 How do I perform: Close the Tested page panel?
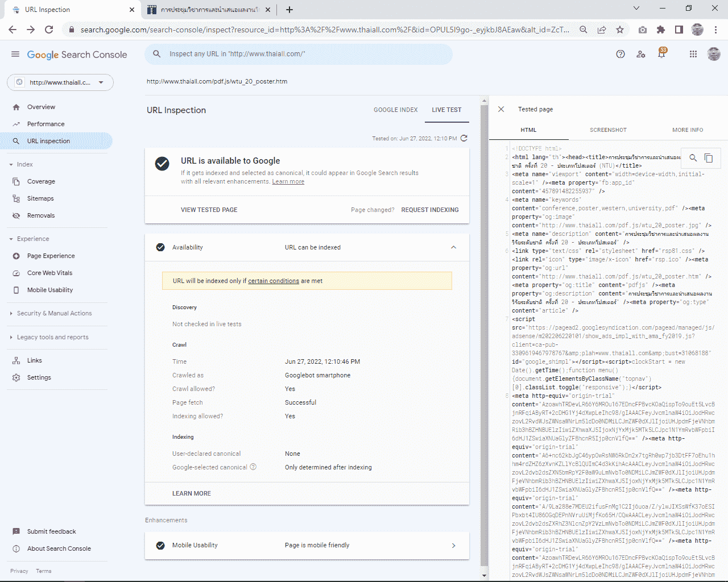point(501,109)
